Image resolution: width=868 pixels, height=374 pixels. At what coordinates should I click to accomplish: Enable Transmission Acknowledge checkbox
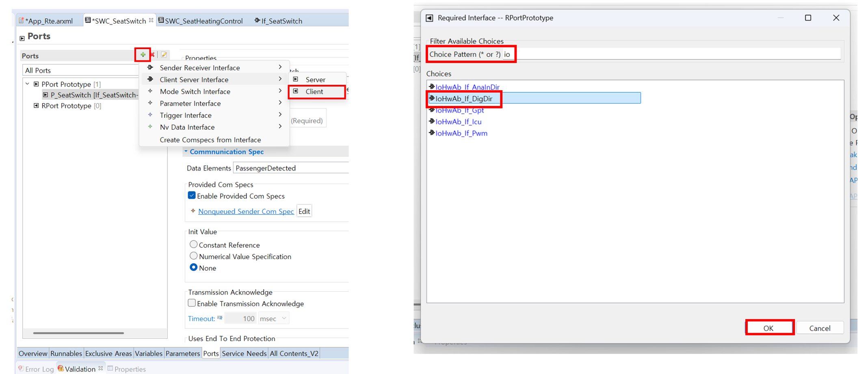192,303
